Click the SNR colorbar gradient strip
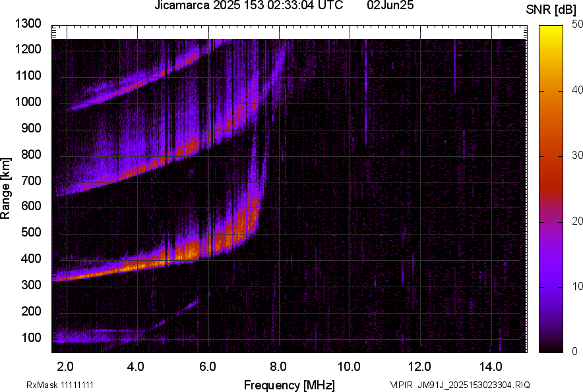Viewport: 583px width, 392px height. [x=551, y=189]
